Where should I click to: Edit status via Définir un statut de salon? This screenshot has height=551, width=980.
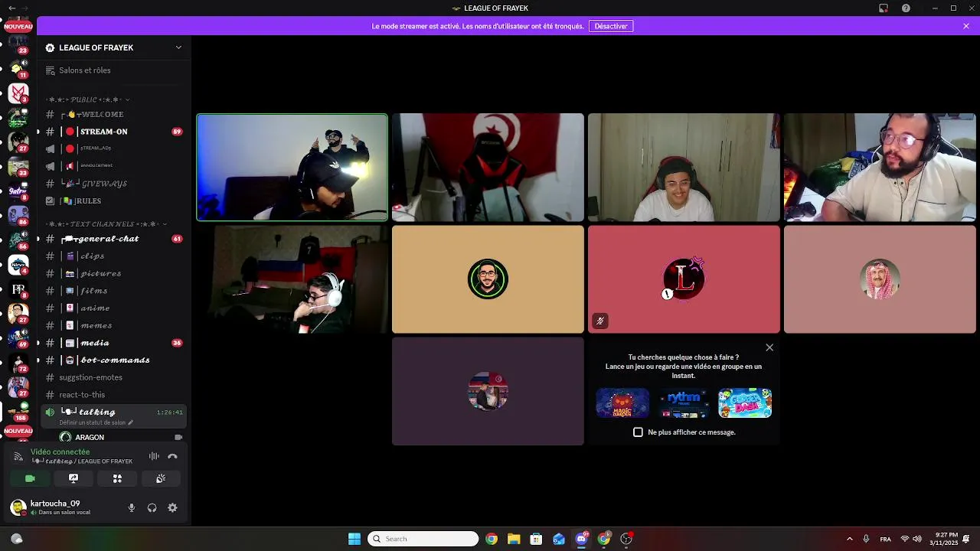click(96, 422)
